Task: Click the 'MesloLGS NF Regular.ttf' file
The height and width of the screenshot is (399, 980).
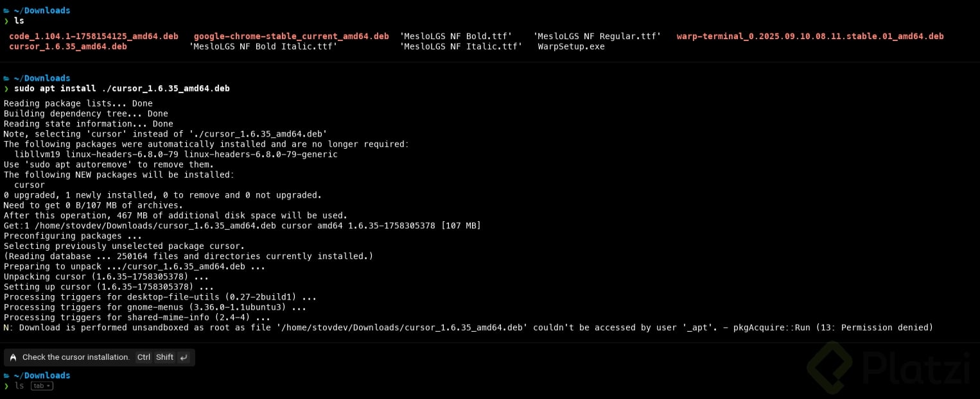Action: [597, 37]
